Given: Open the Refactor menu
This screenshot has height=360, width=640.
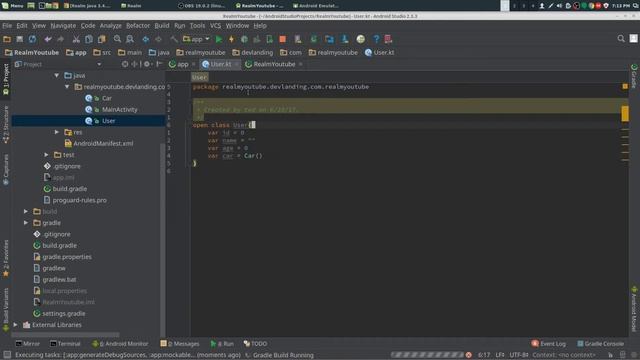Looking at the screenshot, I should (138, 25).
